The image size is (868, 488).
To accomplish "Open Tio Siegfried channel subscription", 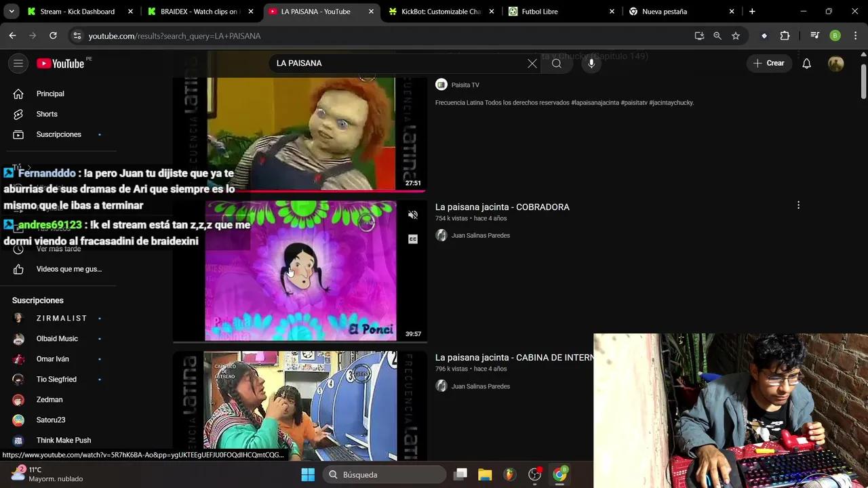I will coord(58,379).
